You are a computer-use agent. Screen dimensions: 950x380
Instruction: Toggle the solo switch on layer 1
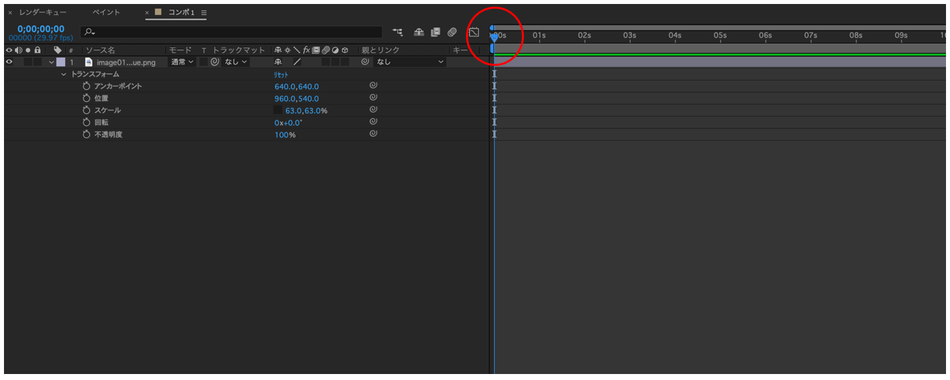click(28, 62)
